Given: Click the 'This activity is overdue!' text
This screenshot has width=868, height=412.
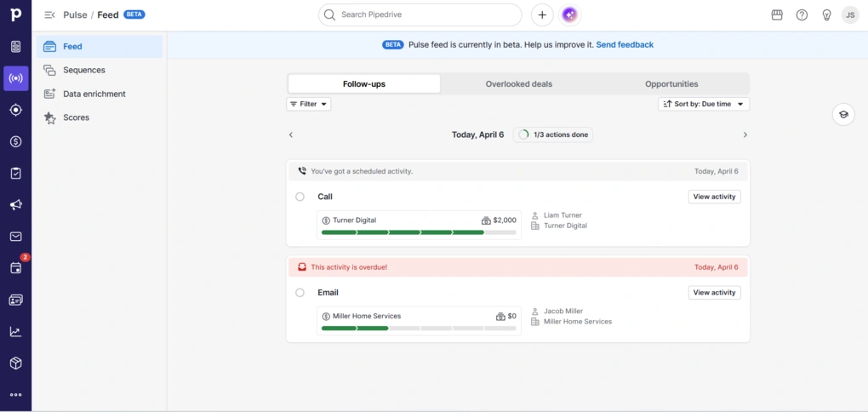Looking at the screenshot, I should point(349,267).
